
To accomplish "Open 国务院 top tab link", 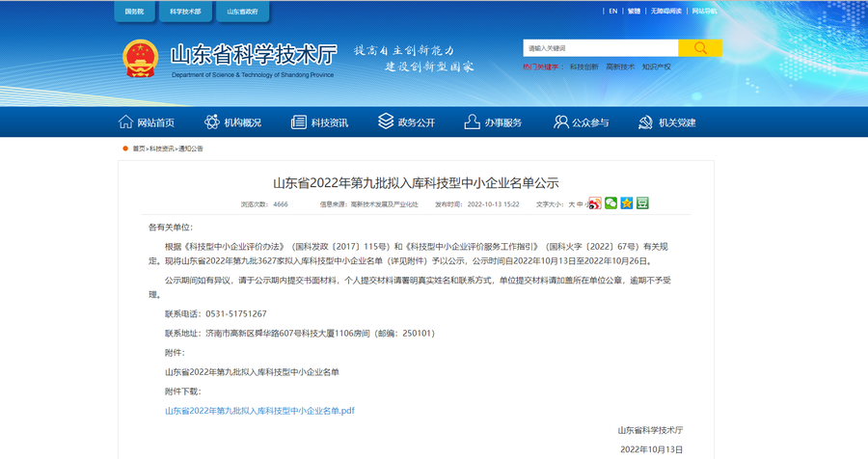I will (x=134, y=12).
